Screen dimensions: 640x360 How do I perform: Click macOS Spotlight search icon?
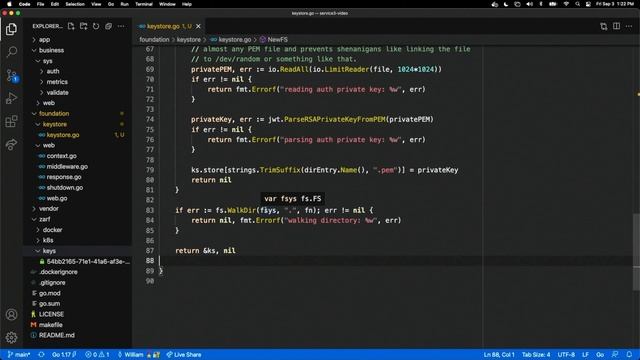577,4
